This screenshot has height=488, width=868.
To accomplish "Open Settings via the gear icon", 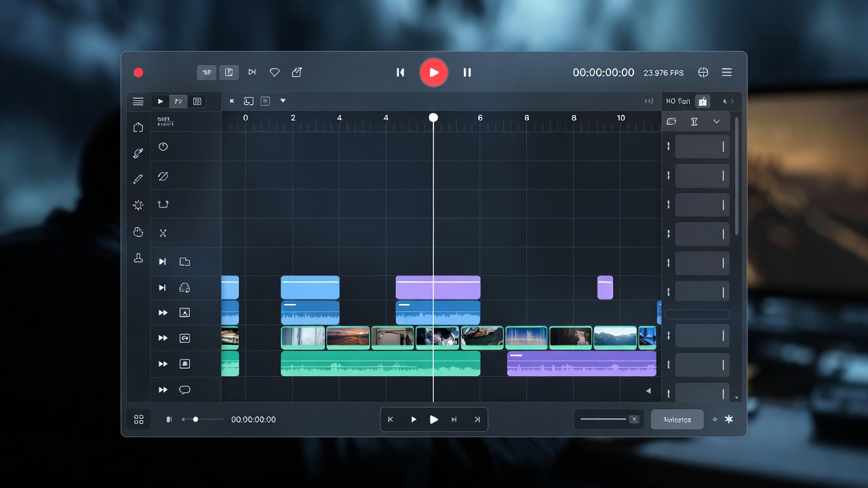I will click(138, 205).
